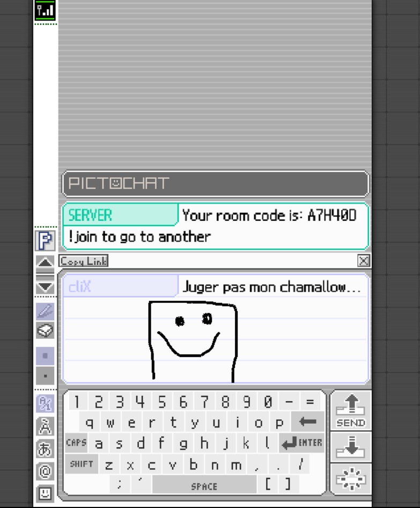The height and width of the screenshot is (508, 420).
Task: Tap the comma key
Action: (x=257, y=464)
